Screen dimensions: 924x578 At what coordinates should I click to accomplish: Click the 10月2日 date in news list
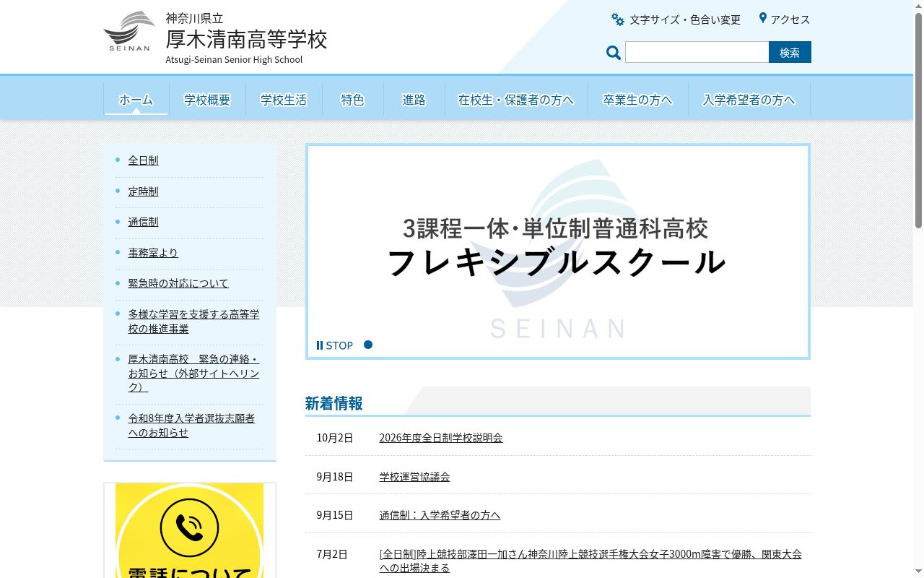[x=335, y=438]
